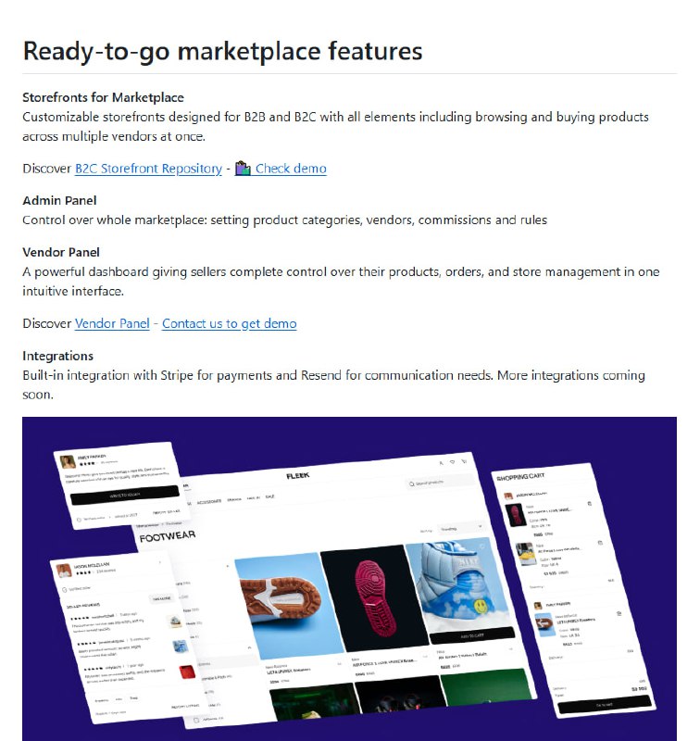Click the search products field in mockup
Image resolution: width=700 pixels, height=741 pixels.
click(x=439, y=482)
